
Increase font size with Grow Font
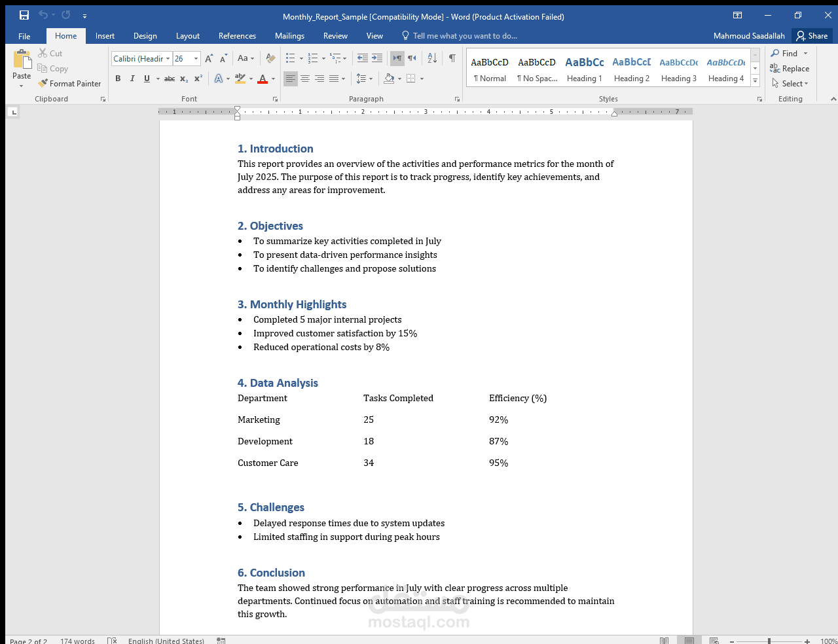[209, 59]
